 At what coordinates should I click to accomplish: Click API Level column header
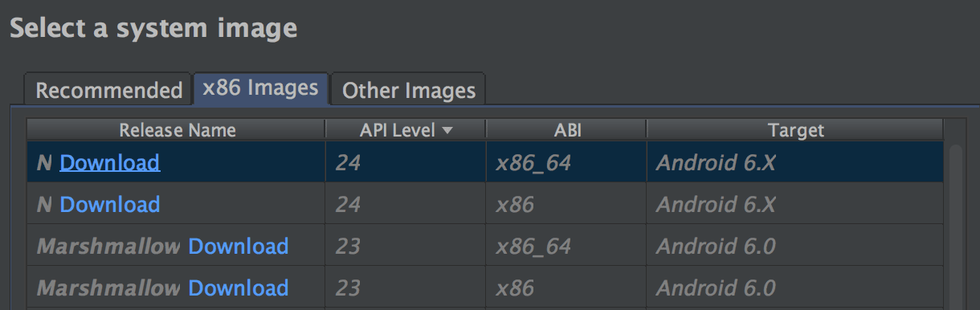pos(406,129)
